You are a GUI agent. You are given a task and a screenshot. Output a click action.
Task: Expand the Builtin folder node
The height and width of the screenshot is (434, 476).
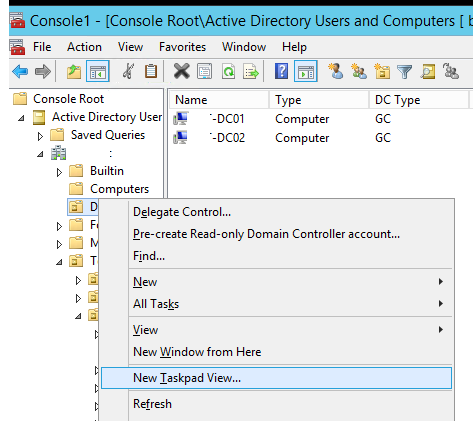pos(59,172)
